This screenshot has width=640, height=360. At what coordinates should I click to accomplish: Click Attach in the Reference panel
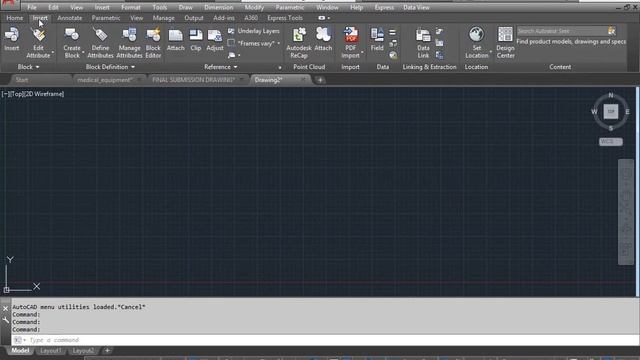[x=176, y=39]
